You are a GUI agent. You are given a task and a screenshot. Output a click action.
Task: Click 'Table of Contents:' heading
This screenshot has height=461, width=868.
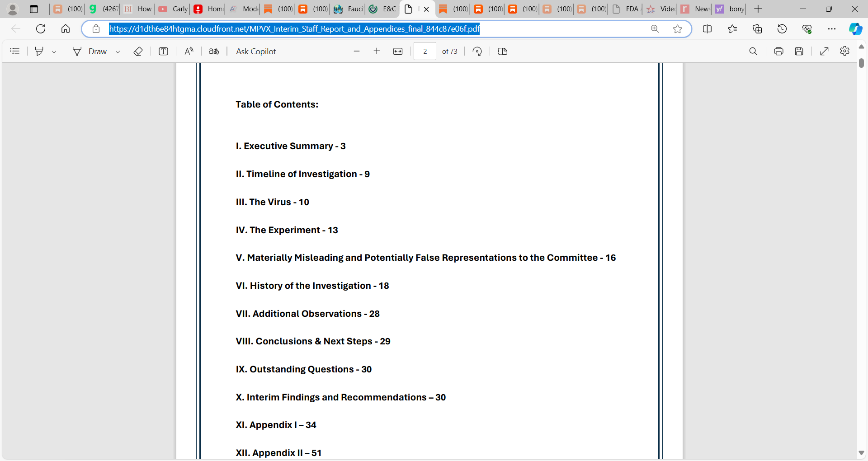point(277,104)
